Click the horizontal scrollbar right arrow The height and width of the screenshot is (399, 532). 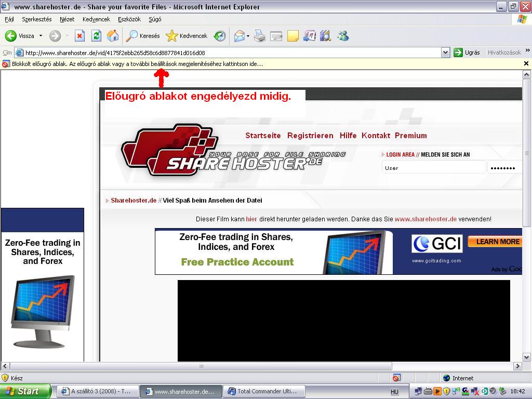click(x=517, y=366)
